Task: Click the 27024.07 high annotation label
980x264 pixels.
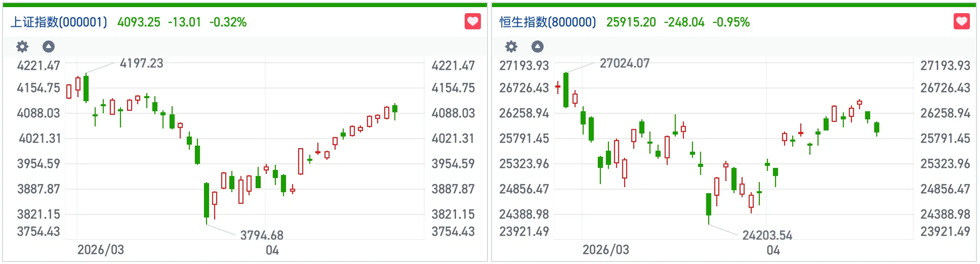Action: tap(625, 63)
